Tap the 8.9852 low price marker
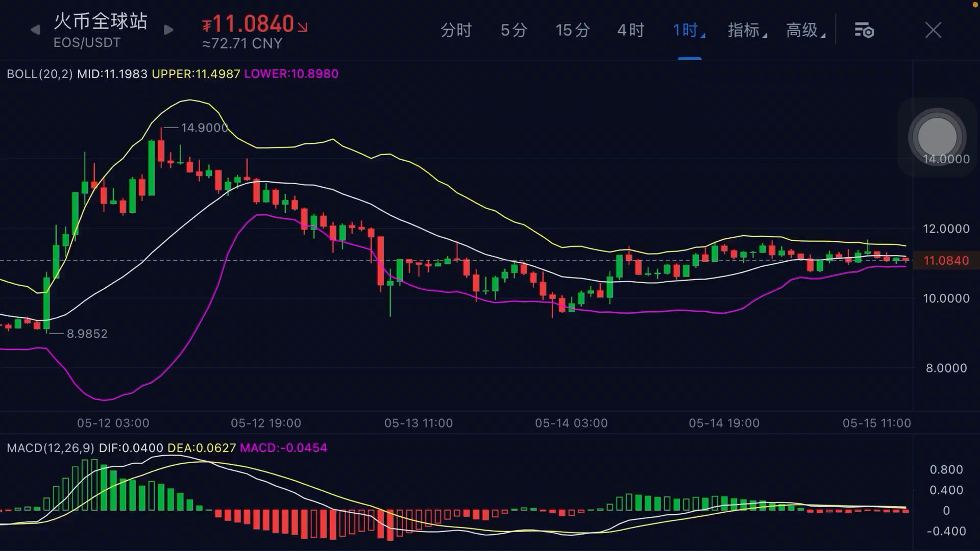Image resolution: width=980 pixels, height=551 pixels. (x=87, y=334)
